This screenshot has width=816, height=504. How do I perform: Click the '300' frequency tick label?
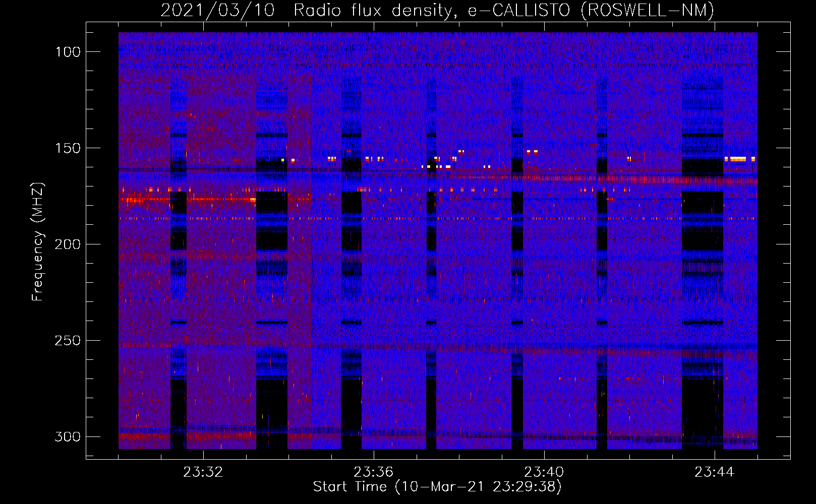tap(68, 437)
